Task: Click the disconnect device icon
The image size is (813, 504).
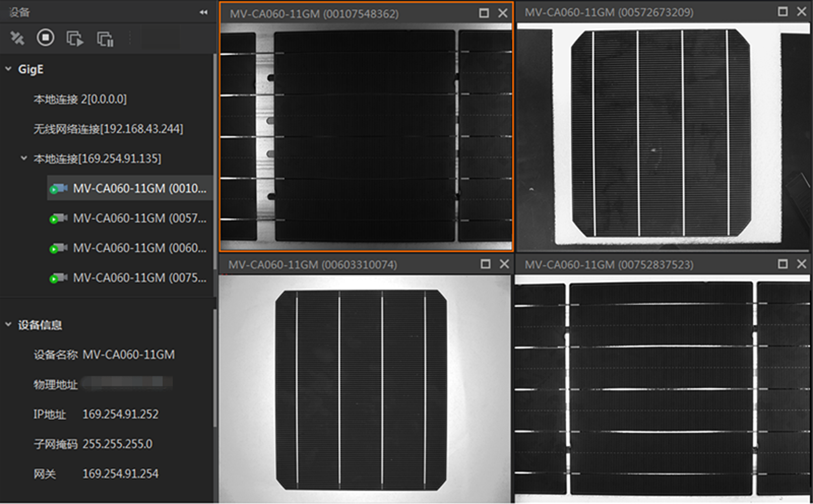Action: pyautogui.click(x=17, y=38)
